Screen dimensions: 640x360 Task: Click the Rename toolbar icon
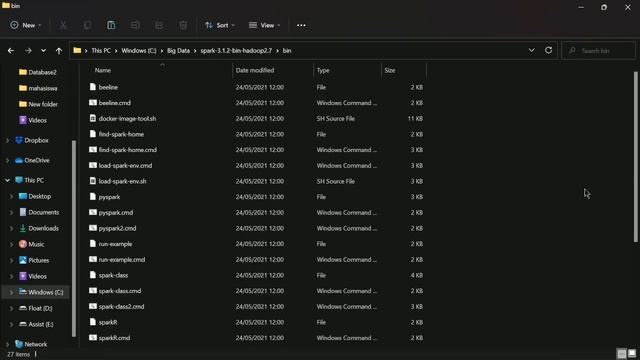click(135, 25)
